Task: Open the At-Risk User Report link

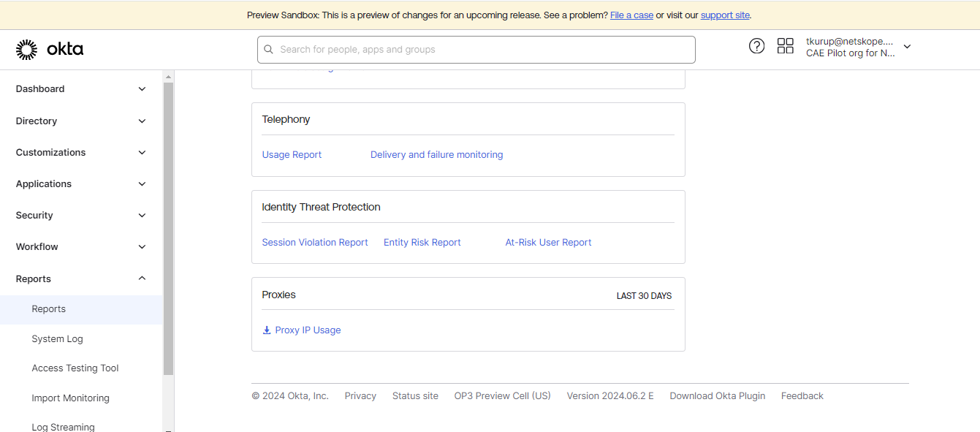Action: pyautogui.click(x=548, y=243)
